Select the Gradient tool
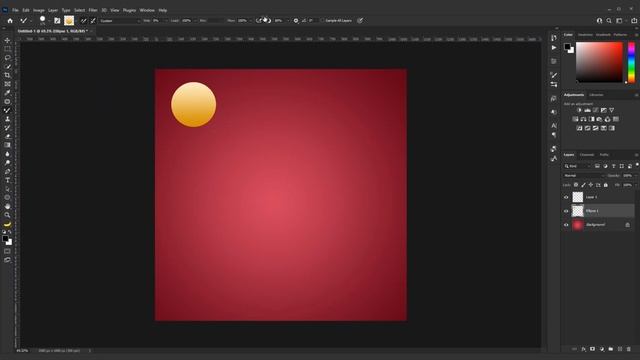This screenshot has height=360, width=640. pos(7,145)
